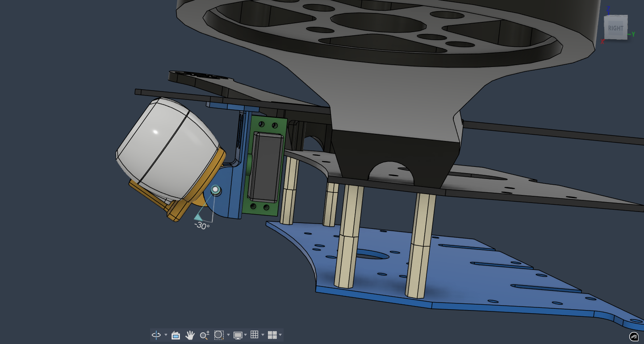This screenshot has width=644, height=344.
Task: Open the Orbit type dropdown arrow
Action: [166, 335]
